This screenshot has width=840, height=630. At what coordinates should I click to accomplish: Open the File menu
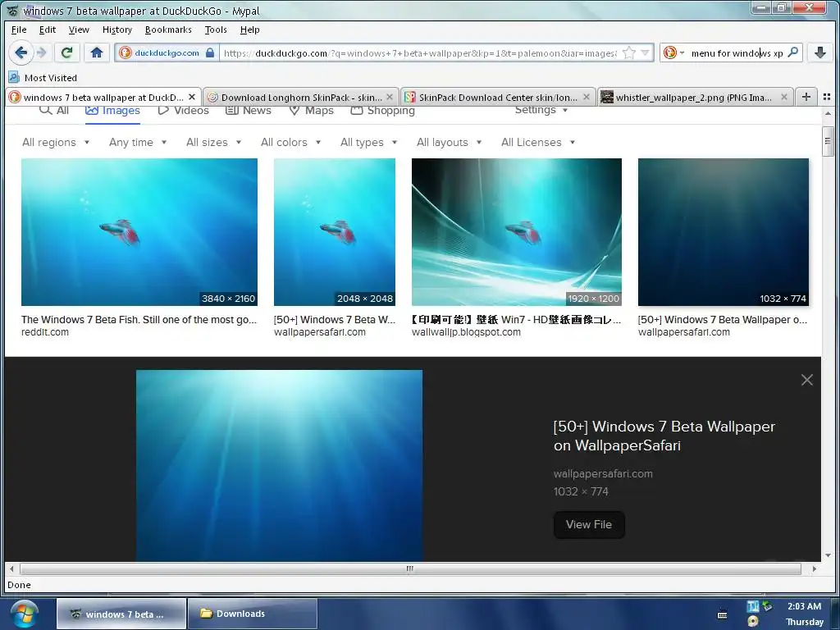(19, 30)
